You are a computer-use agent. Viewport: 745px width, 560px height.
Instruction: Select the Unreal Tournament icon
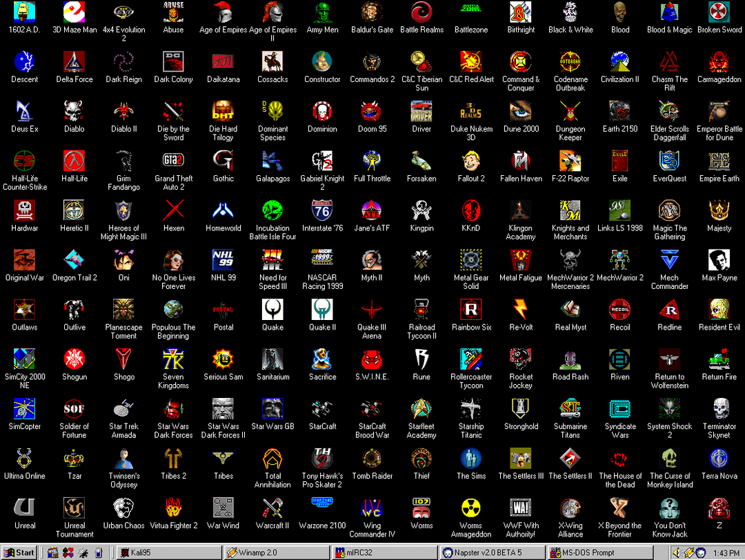coord(74,508)
